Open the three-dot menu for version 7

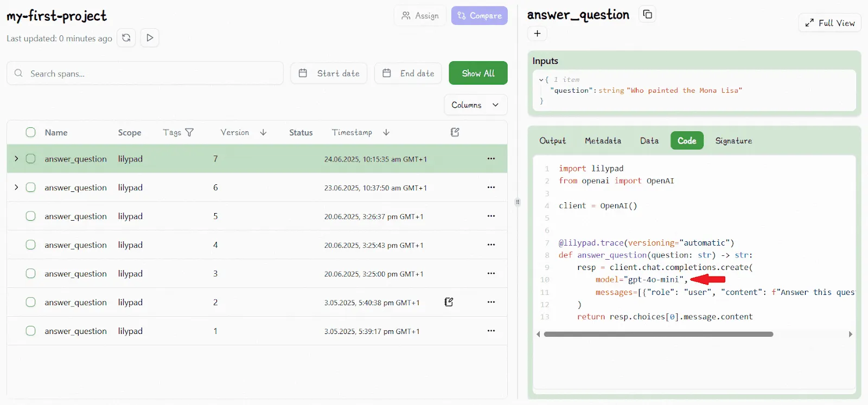pyautogui.click(x=491, y=159)
